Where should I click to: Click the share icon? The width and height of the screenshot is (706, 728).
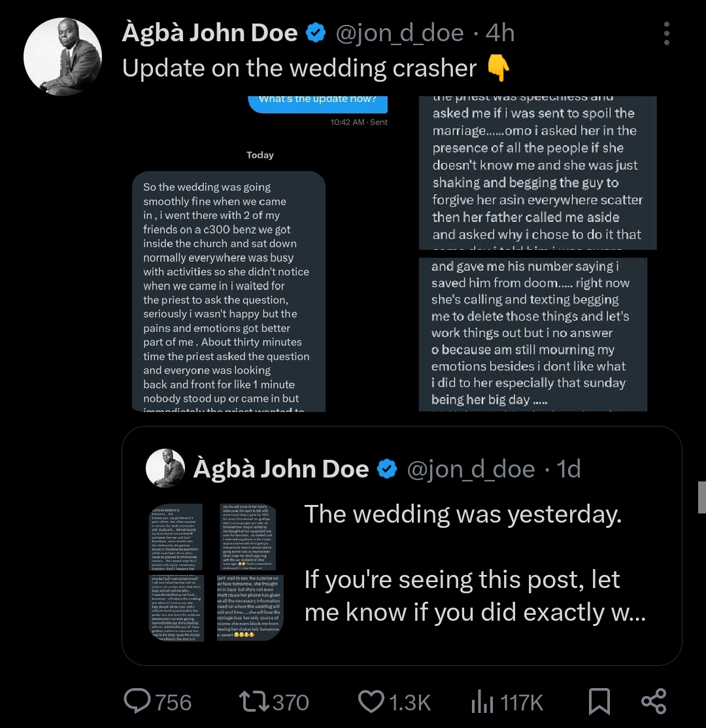[x=654, y=702]
